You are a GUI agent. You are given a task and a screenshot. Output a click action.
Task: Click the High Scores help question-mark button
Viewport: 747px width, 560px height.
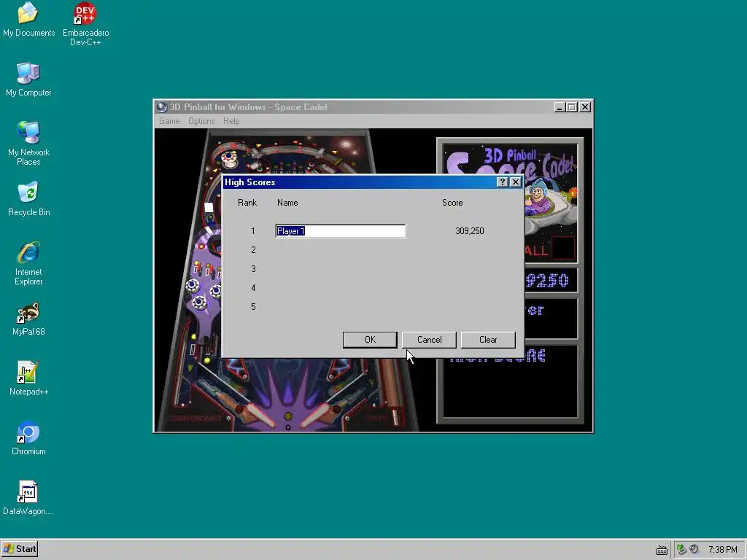[502, 182]
